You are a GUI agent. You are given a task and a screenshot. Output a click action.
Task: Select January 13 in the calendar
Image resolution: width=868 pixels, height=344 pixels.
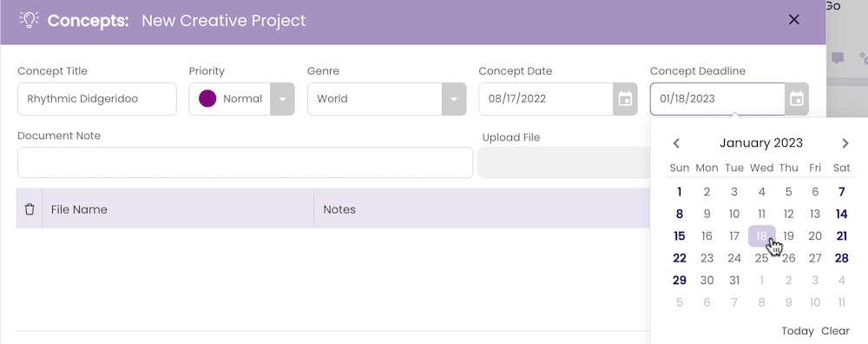coord(815,214)
